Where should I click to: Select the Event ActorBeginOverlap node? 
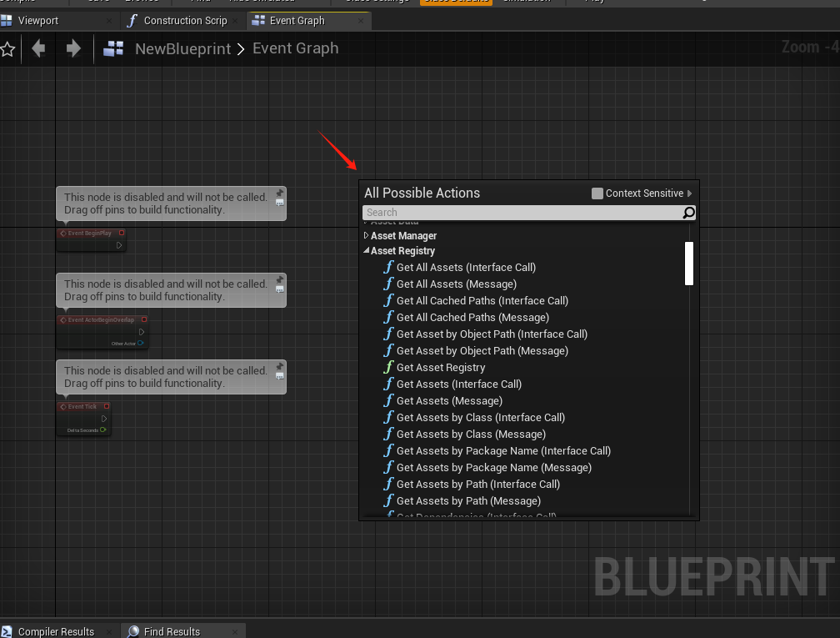pos(102,332)
